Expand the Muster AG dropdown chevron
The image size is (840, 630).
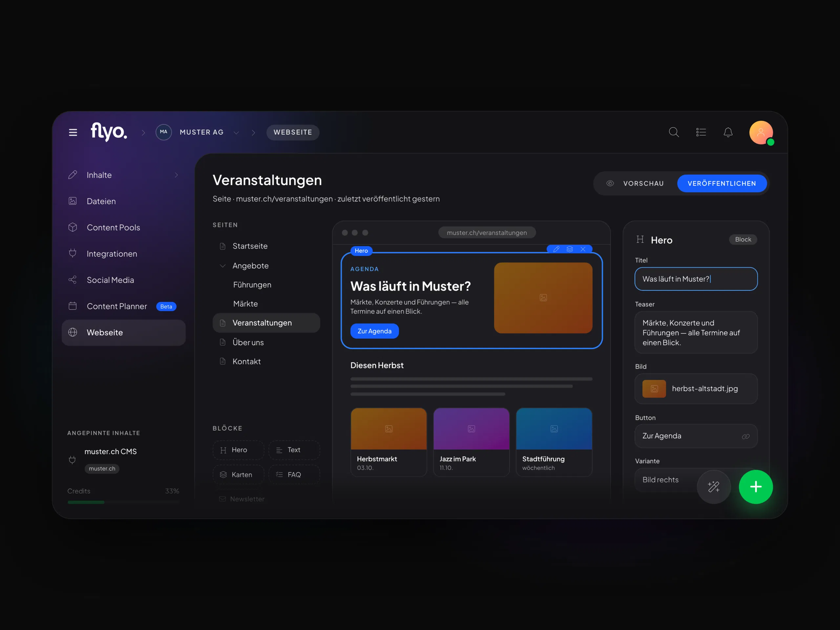(236, 133)
